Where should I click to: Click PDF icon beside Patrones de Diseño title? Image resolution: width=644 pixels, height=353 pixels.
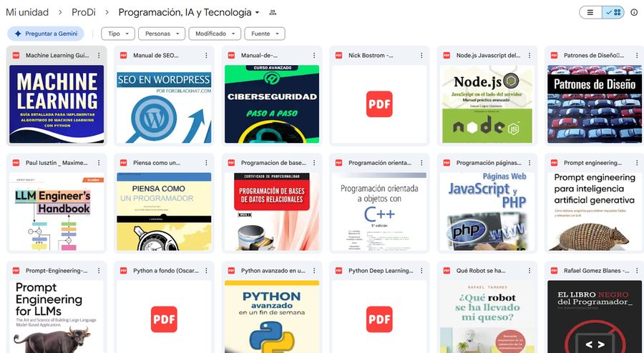click(554, 55)
